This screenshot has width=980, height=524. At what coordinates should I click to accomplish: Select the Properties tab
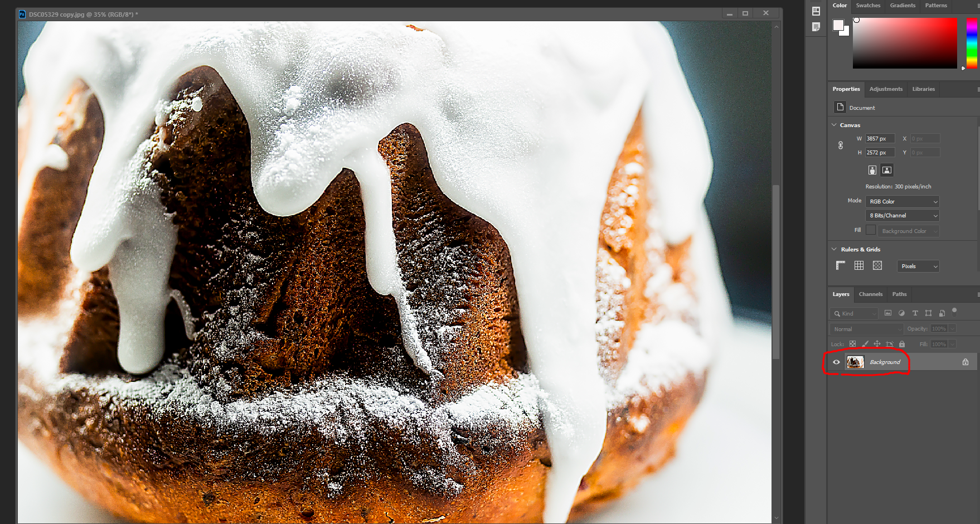[x=846, y=89]
